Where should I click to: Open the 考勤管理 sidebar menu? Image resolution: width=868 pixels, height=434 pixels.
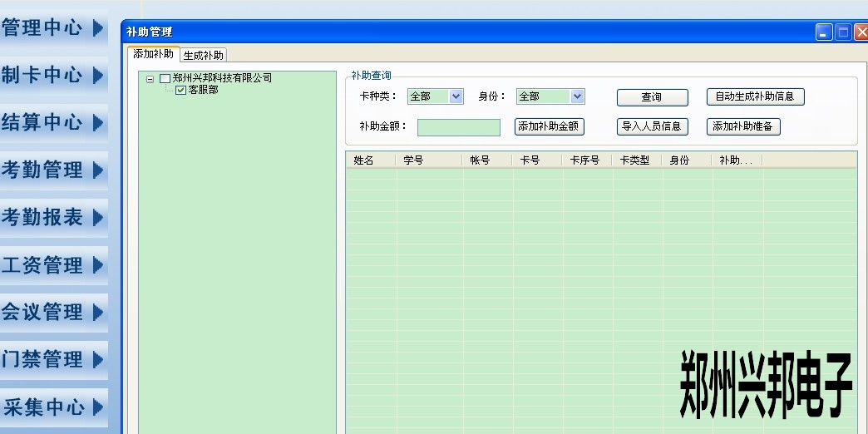(x=53, y=170)
